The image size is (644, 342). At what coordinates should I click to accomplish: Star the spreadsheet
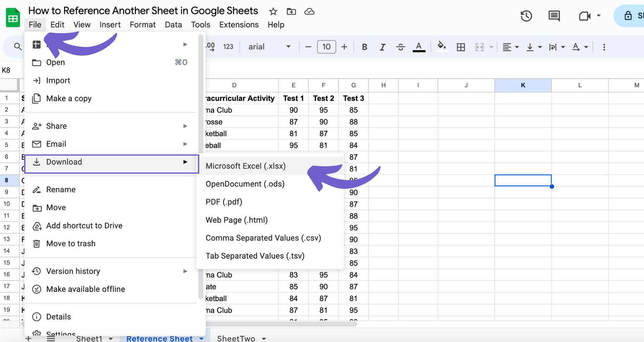(273, 11)
